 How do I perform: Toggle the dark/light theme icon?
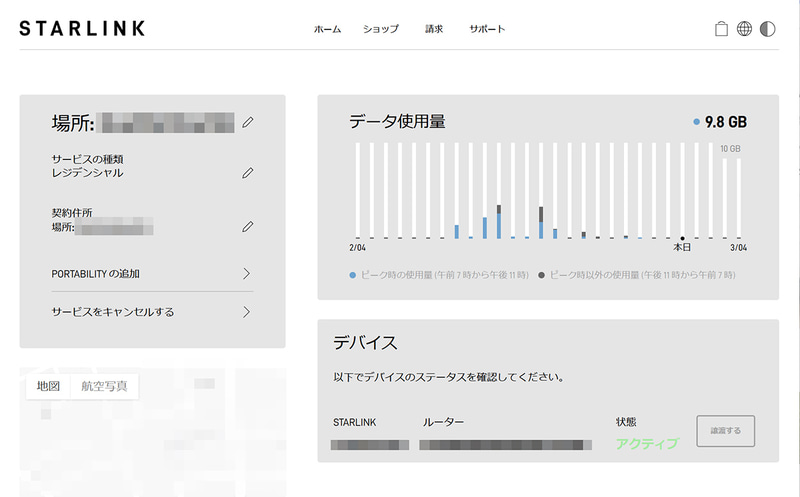pos(767,29)
